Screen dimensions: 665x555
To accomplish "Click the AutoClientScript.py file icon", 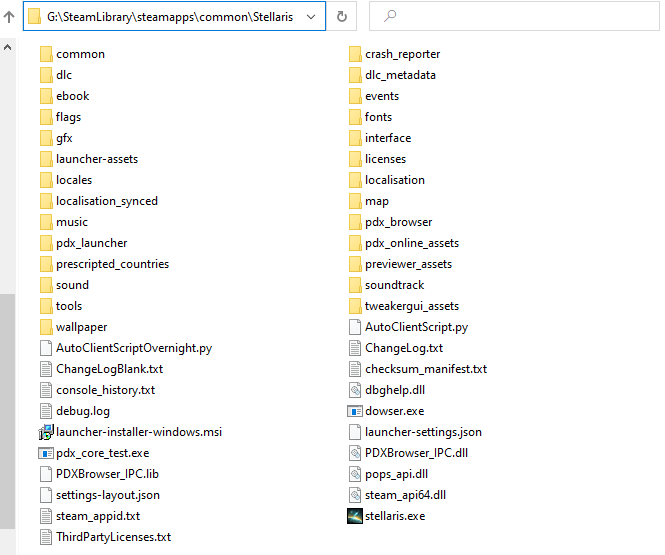I will pos(355,327).
